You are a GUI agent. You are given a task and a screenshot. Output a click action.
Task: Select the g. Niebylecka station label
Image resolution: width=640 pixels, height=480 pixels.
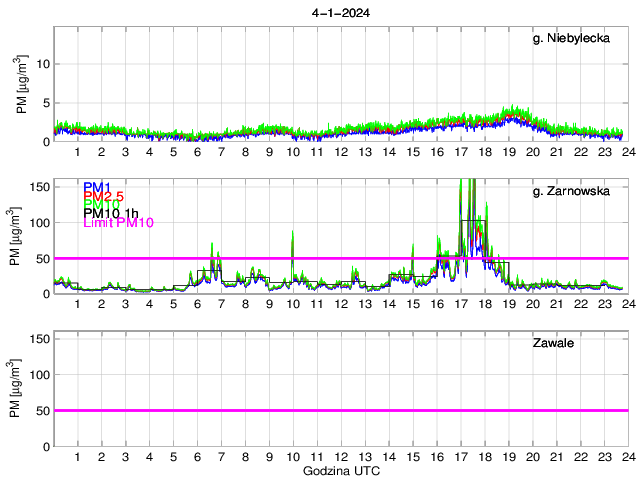pyautogui.click(x=576, y=40)
